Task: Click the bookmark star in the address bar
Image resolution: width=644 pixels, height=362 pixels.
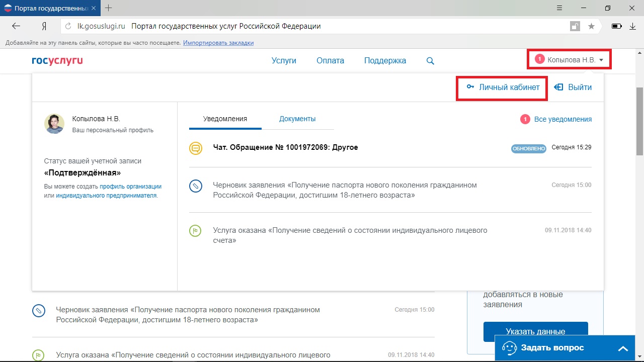Action: 592,26
